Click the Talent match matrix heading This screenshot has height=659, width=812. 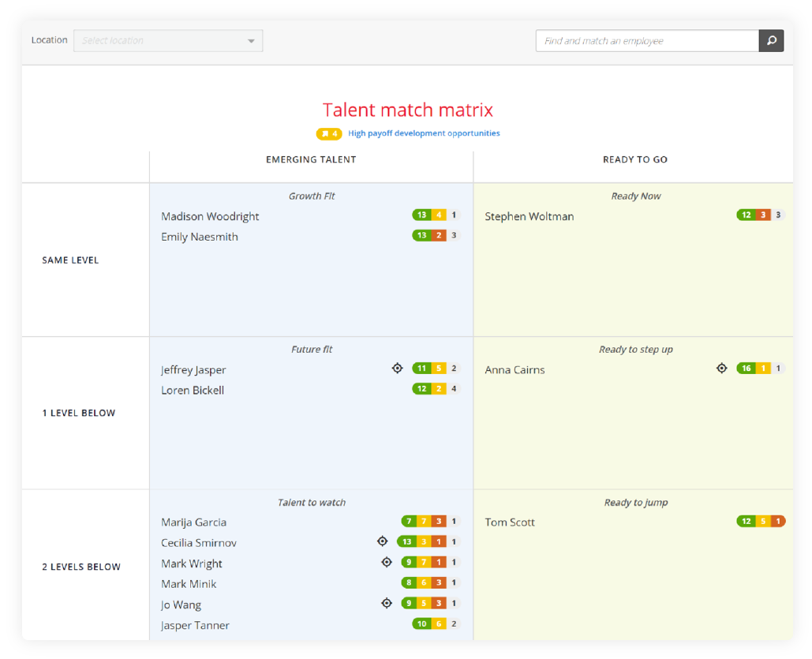tap(407, 110)
